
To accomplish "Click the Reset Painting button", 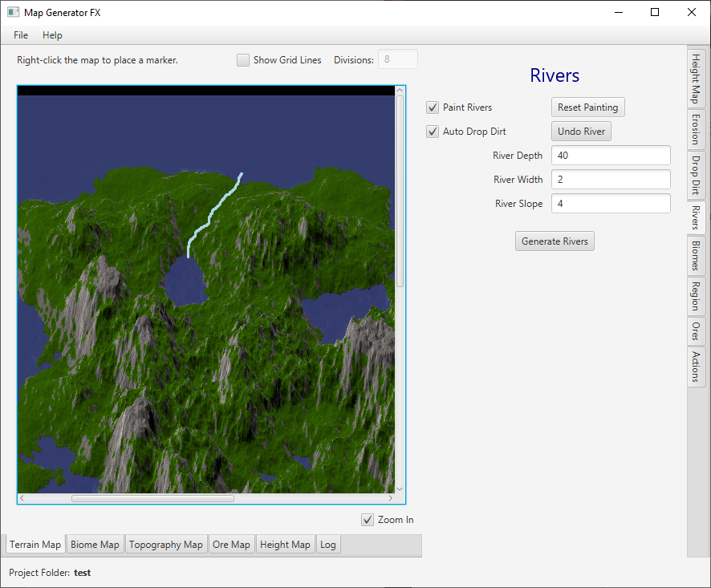I will pos(587,107).
